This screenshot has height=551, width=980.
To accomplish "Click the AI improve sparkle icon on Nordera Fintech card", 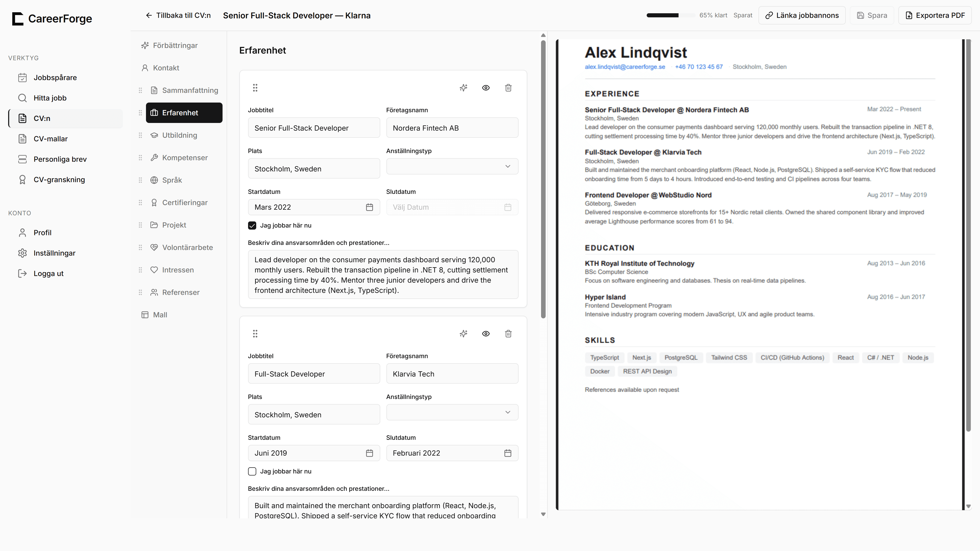I will pyautogui.click(x=463, y=88).
